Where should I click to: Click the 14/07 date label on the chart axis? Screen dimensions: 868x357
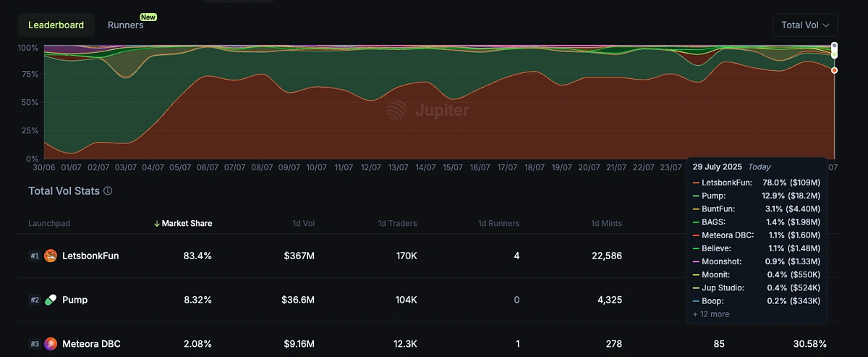click(425, 167)
